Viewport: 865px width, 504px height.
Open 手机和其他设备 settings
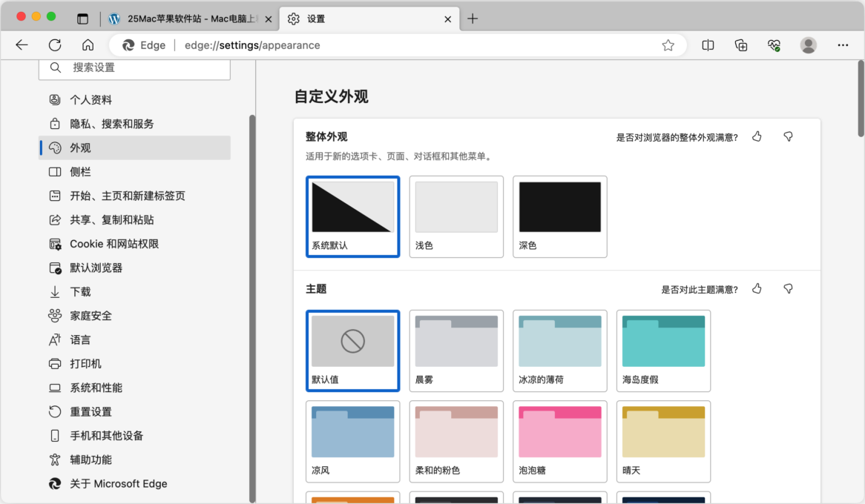pyautogui.click(x=134, y=436)
